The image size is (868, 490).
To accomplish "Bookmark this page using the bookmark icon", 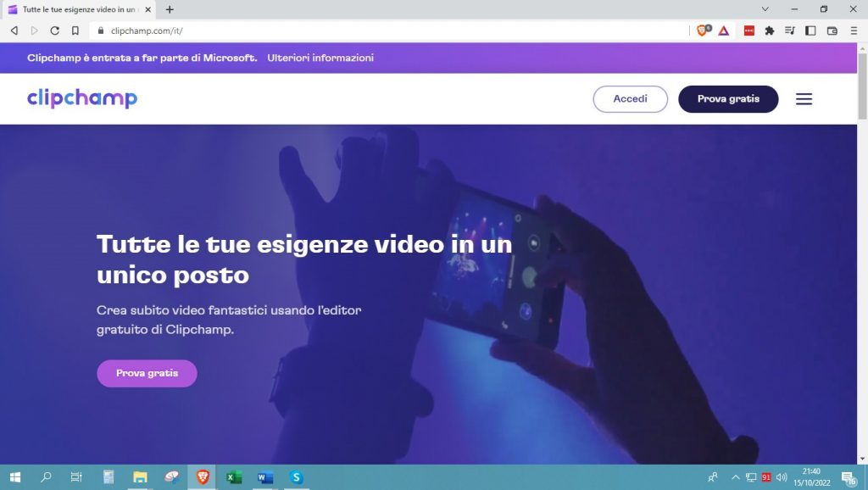I will (76, 30).
